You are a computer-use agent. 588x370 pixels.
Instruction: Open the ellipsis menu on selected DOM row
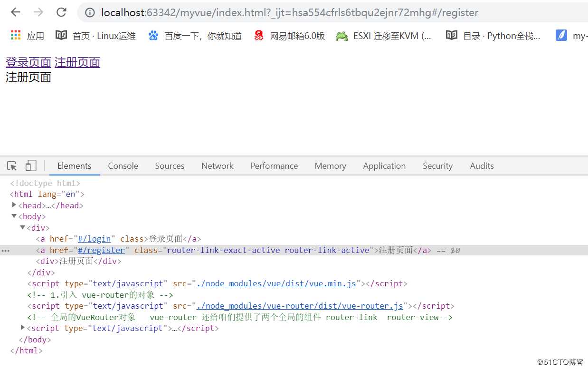click(x=5, y=251)
